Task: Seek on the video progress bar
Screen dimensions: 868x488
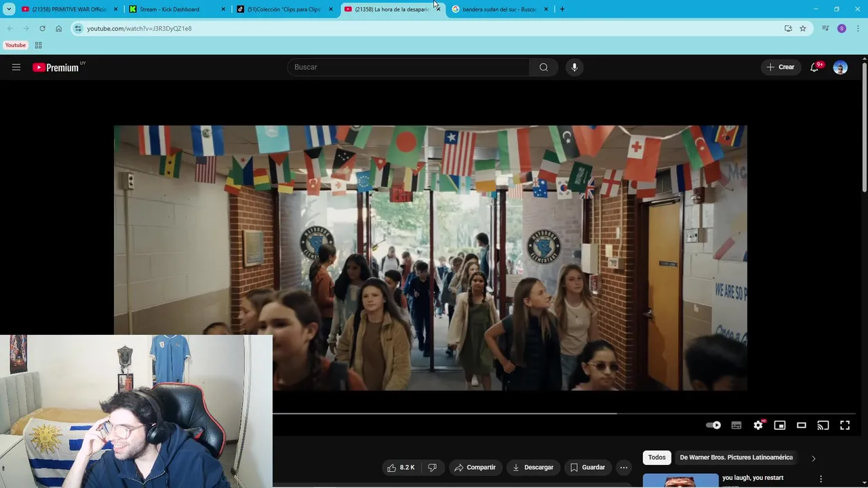Action: (x=564, y=413)
